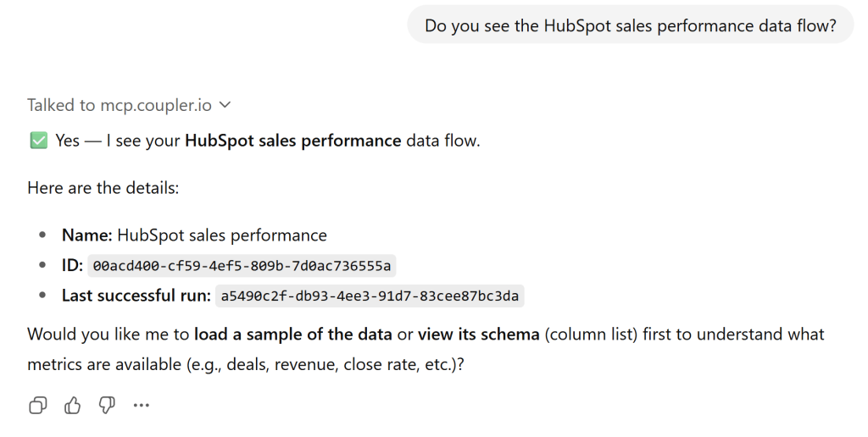Click the thumbs up icon
868x437 pixels.
[73, 406]
